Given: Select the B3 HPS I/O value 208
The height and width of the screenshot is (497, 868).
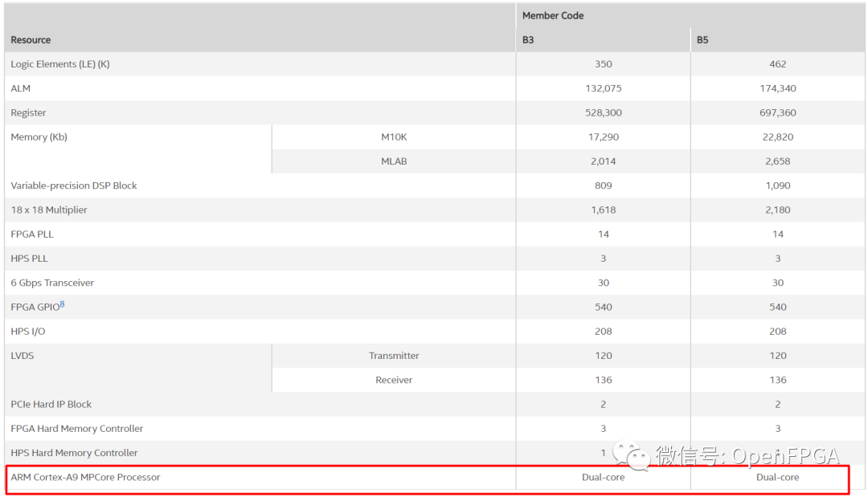Looking at the screenshot, I should [x=604, y=332].
